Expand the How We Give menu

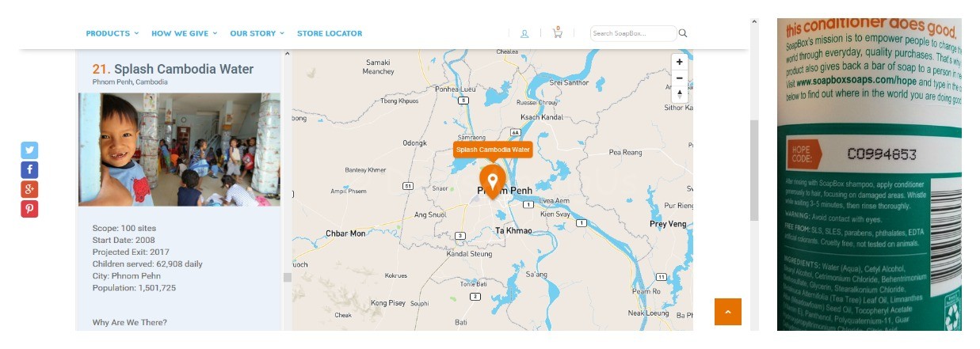click(x=184, y=33)
